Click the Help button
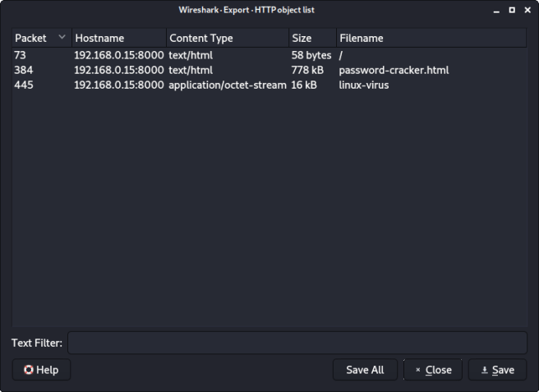 (41, 370)
